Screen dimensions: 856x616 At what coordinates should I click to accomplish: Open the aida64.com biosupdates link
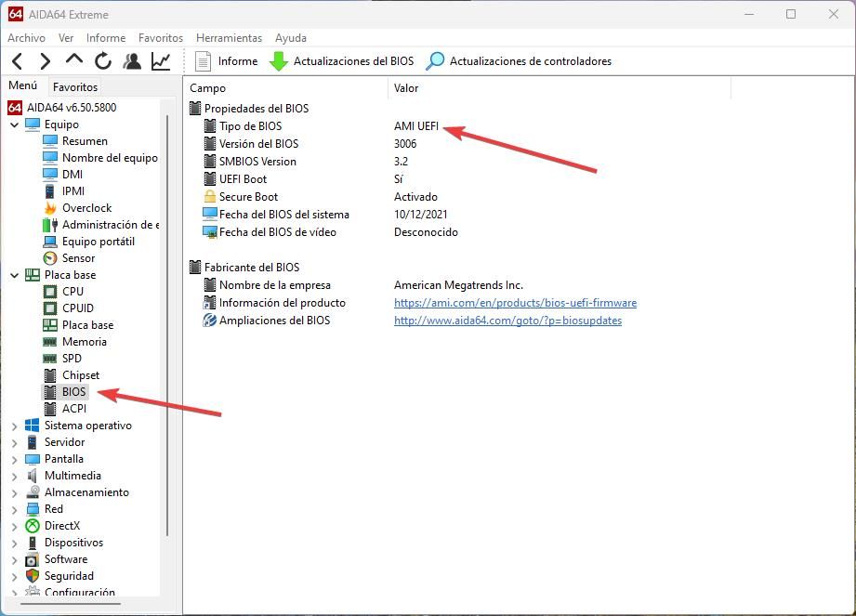(x=507, y=321)
